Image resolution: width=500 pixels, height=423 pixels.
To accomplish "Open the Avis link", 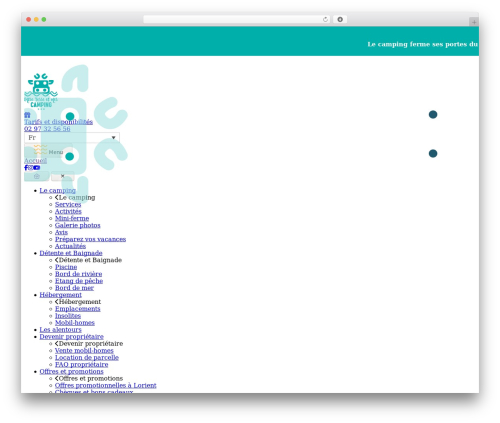I will tap(61, 232).
